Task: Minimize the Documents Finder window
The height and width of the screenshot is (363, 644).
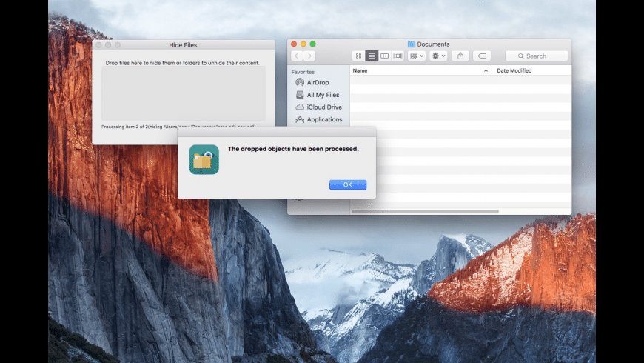Action: click(x=303, y=44)
